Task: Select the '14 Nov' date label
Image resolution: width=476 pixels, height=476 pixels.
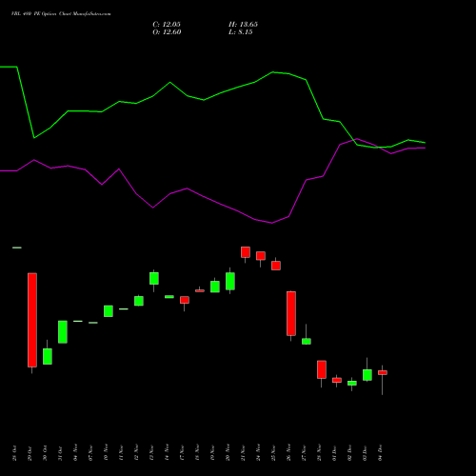Action: [167, 452]
